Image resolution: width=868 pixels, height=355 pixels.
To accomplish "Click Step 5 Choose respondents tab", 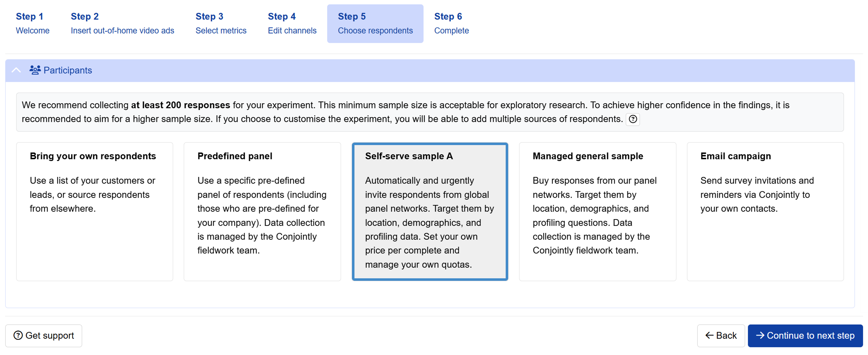I will [375, 24].
